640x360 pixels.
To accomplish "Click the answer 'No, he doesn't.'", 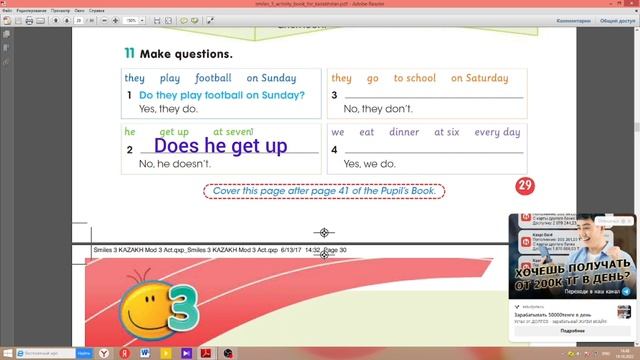I will [175, 164].
